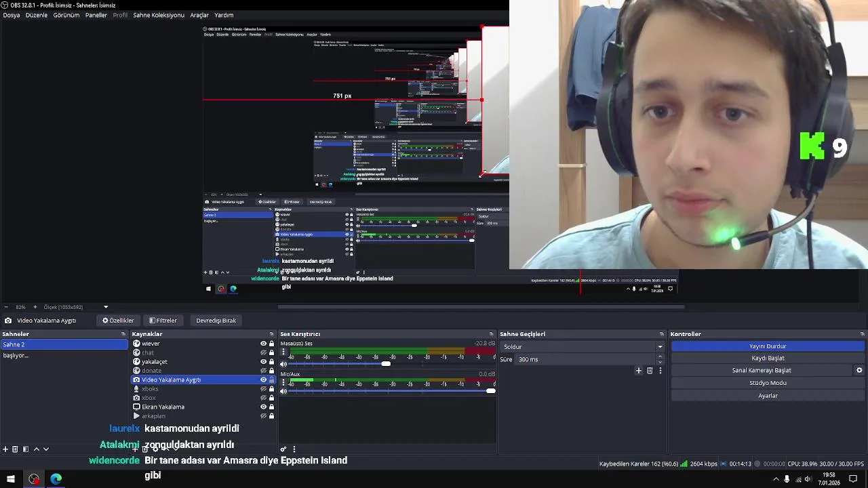This screenshot has height=488, width=868.
Task: Hide Video Yakalama Aygıtı source
Action: click(x=263, y=380)
